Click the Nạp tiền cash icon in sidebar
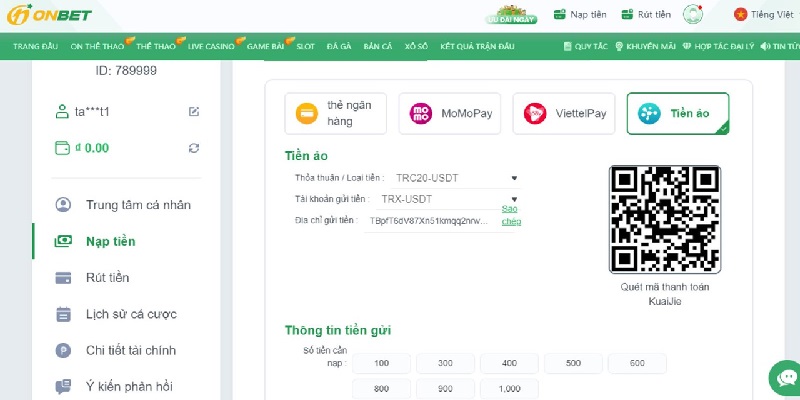The height and width of the screenshot is (400, 800). [x=63, y=241]
